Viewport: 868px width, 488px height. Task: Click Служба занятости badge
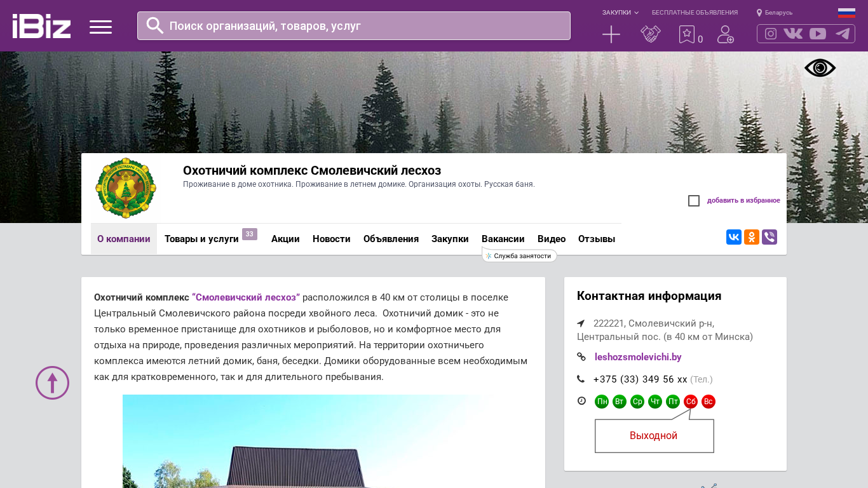(x=519, y=255)
